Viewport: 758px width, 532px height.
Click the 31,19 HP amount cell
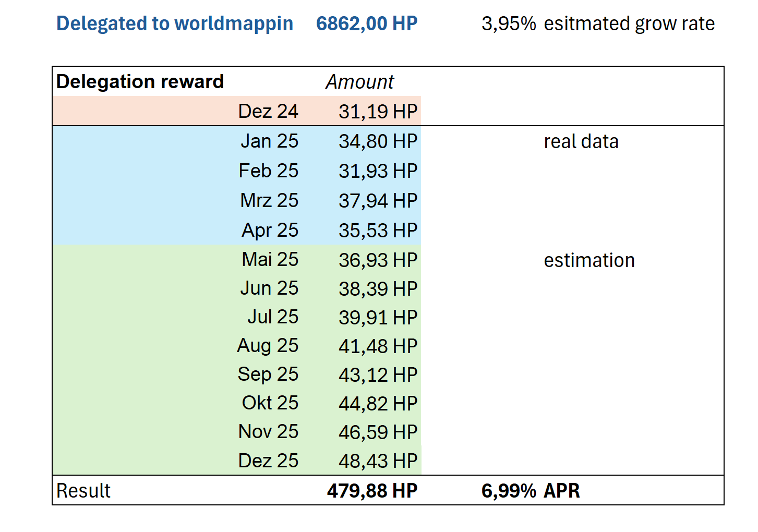coord(378,111)
